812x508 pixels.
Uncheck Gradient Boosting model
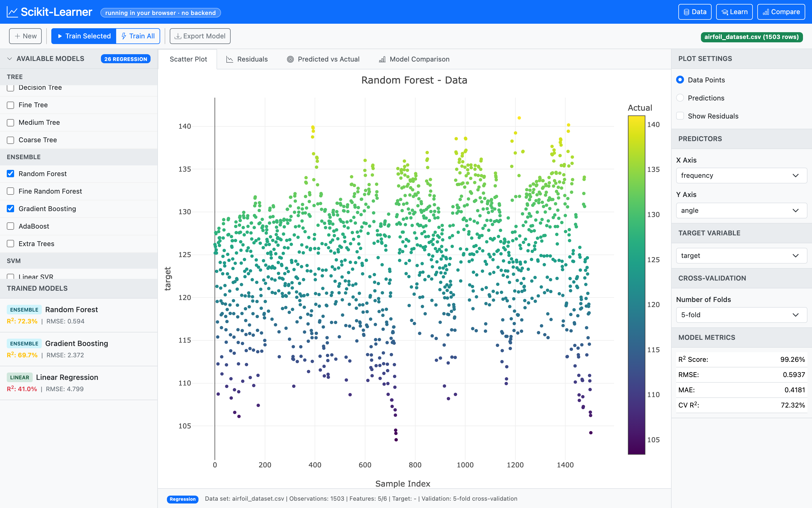pyautogui.click(x=10, y=209)
